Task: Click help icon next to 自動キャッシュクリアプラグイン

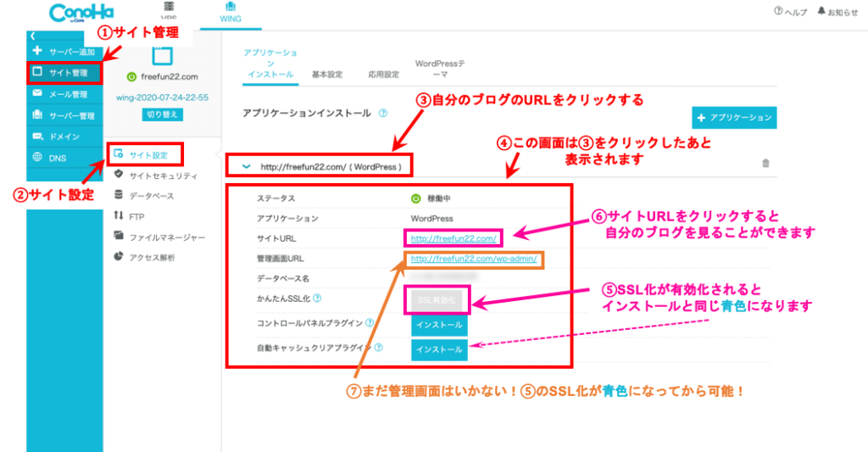Action: coord(379,348)
